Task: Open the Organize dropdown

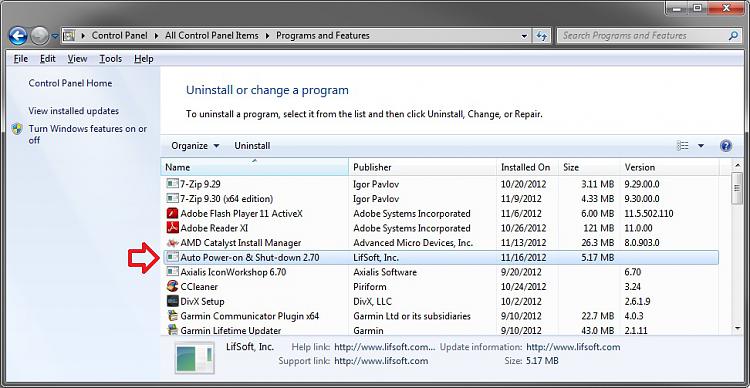Action: [x=195, y=146]
